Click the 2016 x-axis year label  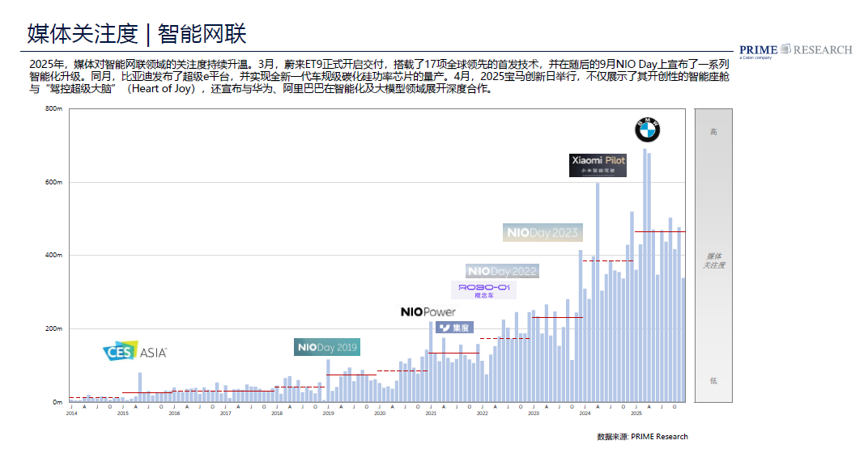[x=174, y=413]
